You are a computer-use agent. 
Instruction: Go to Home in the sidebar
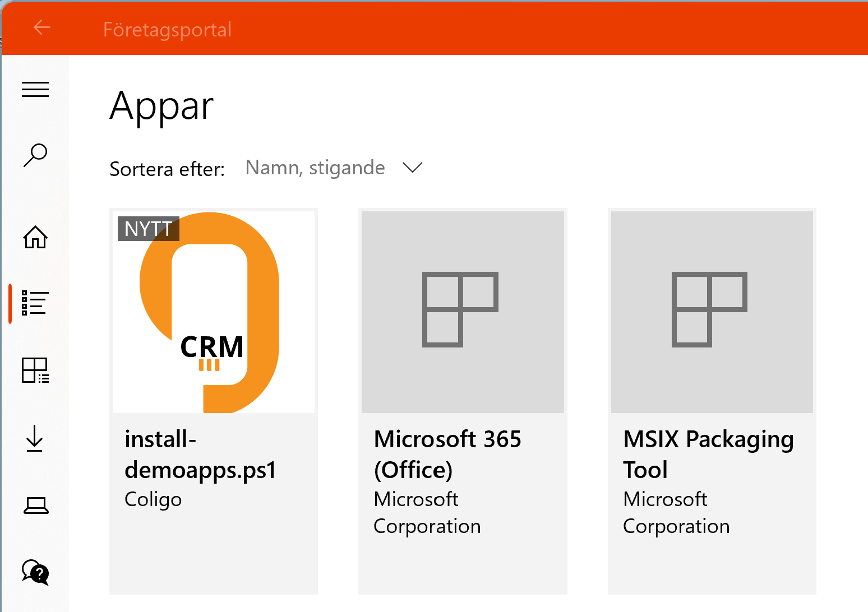pyautogui.click(x=35, y=237)
